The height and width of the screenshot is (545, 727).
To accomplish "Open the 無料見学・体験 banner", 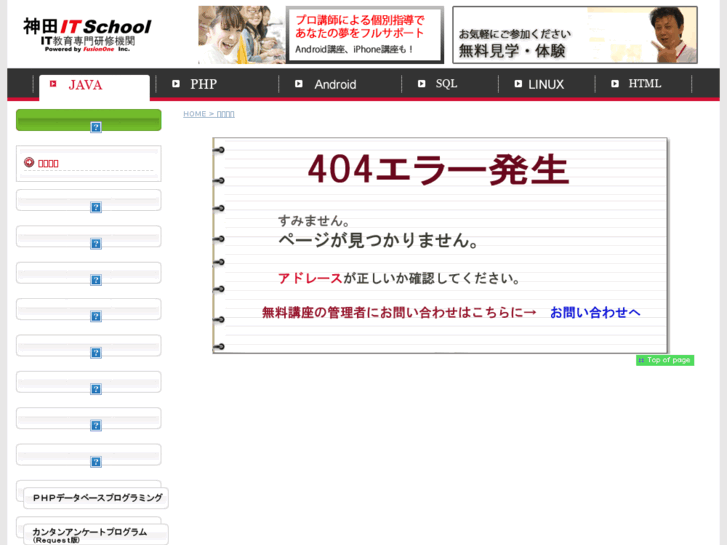I will pyautogui.click(x=575, y=35).
